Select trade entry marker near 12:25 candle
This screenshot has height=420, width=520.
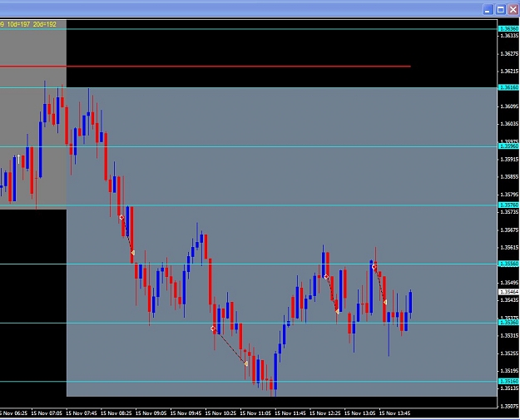pos(326,276)
